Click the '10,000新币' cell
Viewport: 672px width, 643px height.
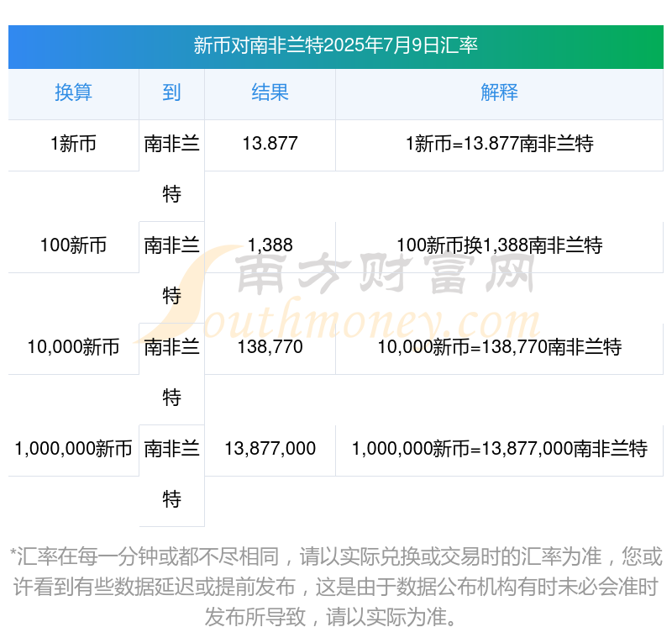tap(73, 347)
